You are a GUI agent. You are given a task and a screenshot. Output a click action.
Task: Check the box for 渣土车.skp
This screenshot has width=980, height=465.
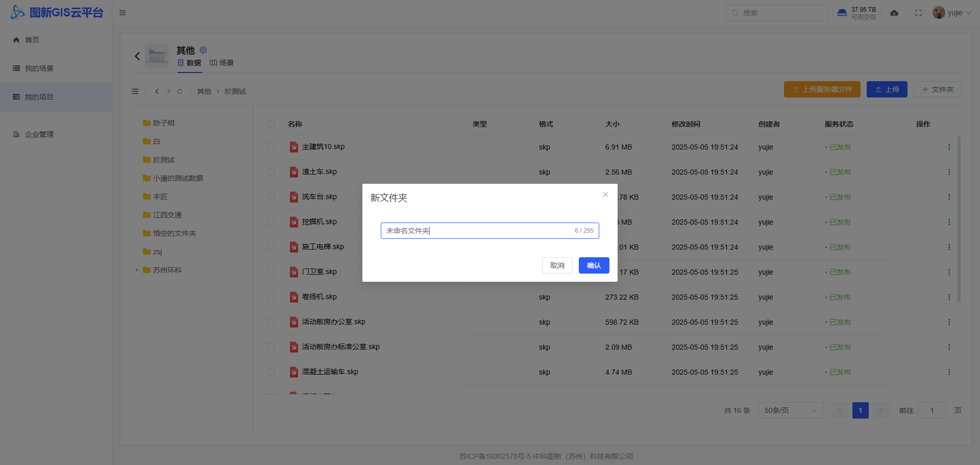271,172
